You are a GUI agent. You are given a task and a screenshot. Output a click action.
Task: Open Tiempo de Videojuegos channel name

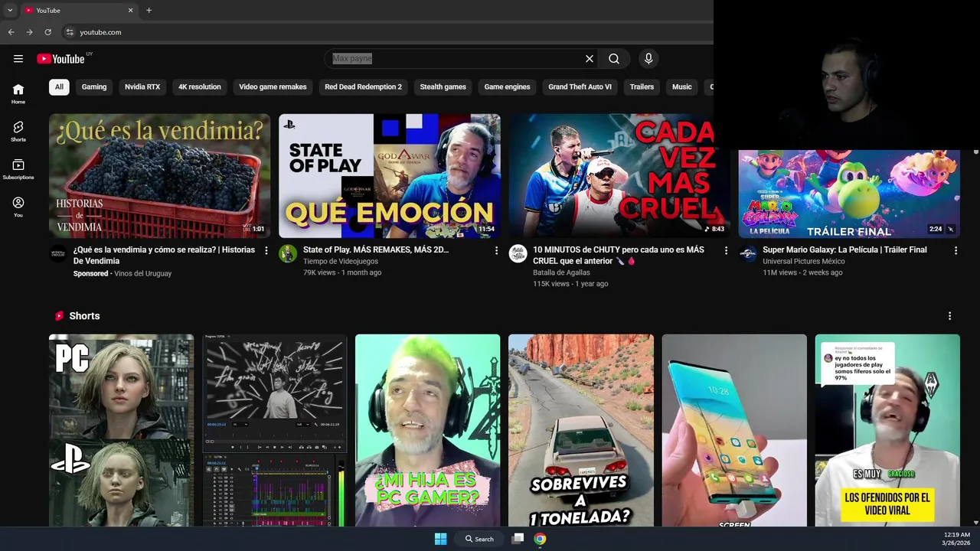coord(341,261)
